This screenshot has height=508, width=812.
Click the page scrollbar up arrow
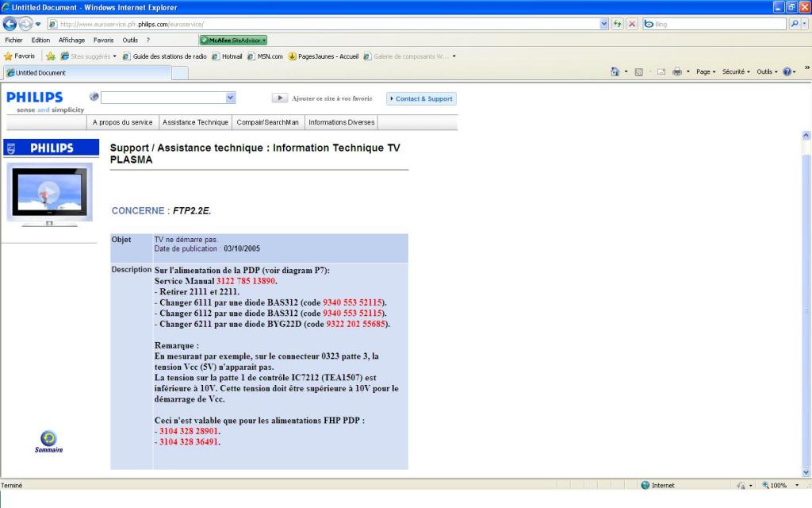(806, 135)
